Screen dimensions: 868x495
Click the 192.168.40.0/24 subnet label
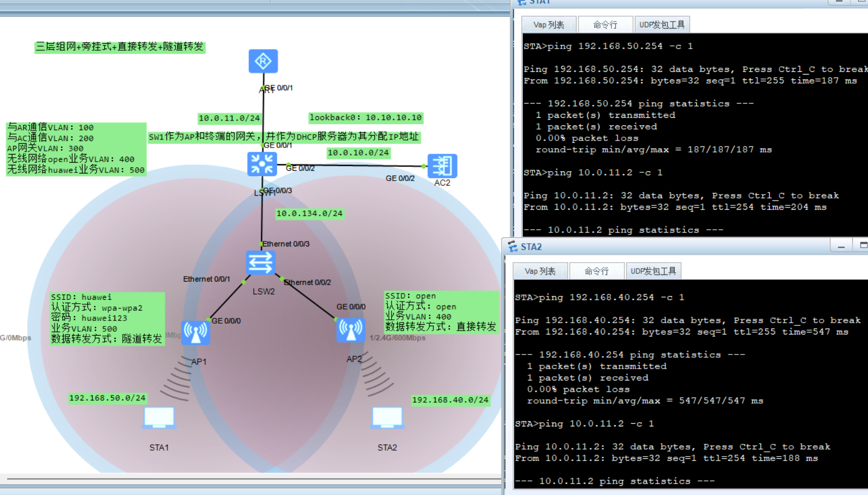[450, 400]
